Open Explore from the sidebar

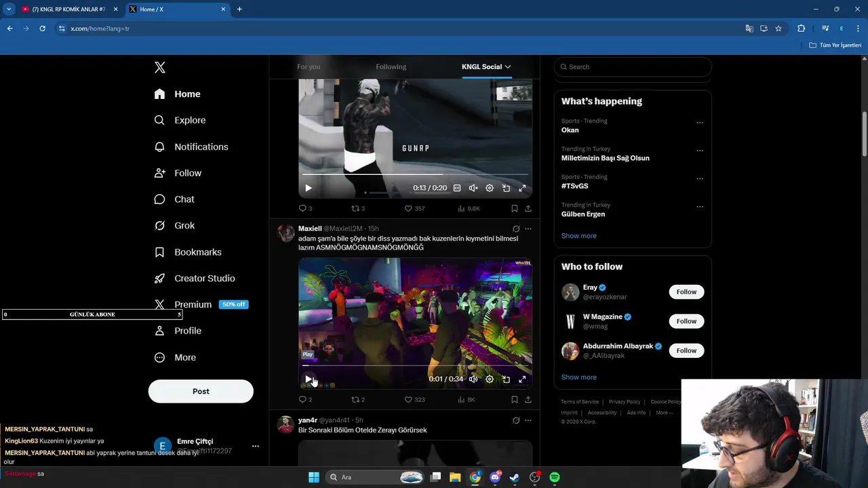tap(180, 120)
